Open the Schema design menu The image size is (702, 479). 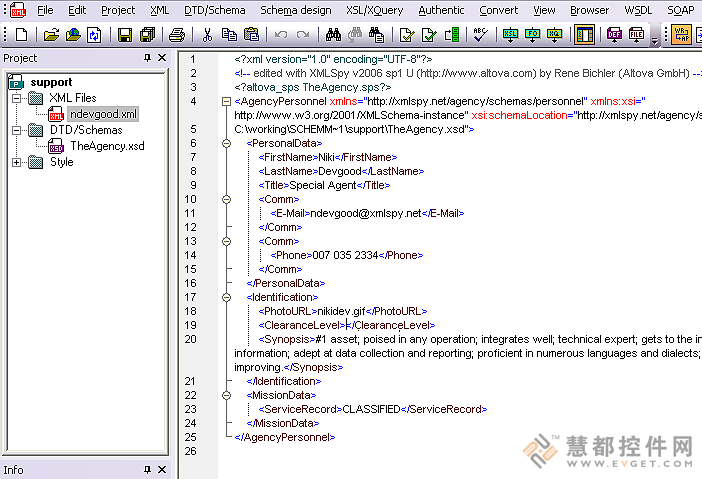coord(295,10)
